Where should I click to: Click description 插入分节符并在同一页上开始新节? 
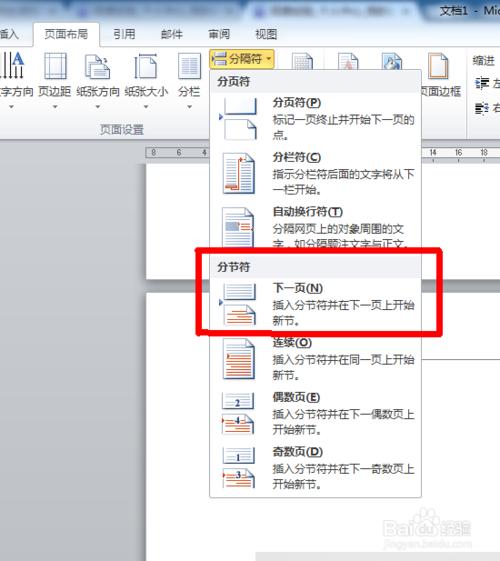click(x=343, y=367)
